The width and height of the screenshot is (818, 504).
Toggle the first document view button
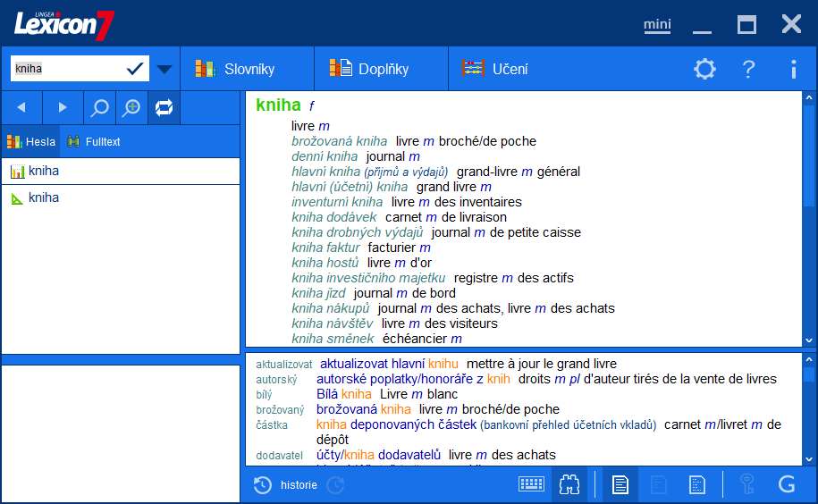[620, 484]
